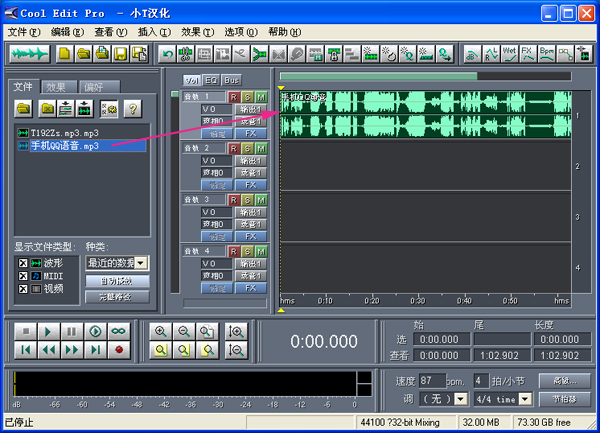
Task: Click the Play to end circle button
Action: point(95,331)
